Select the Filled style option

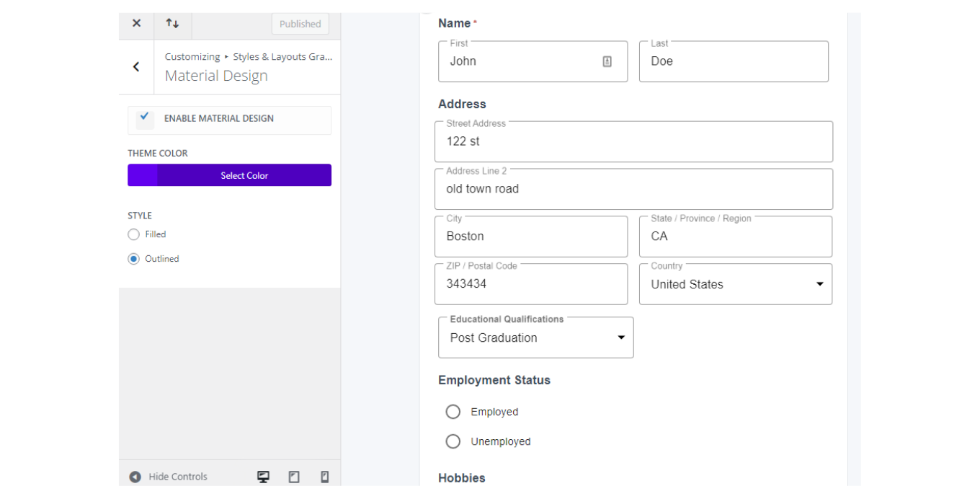point(133,234)
